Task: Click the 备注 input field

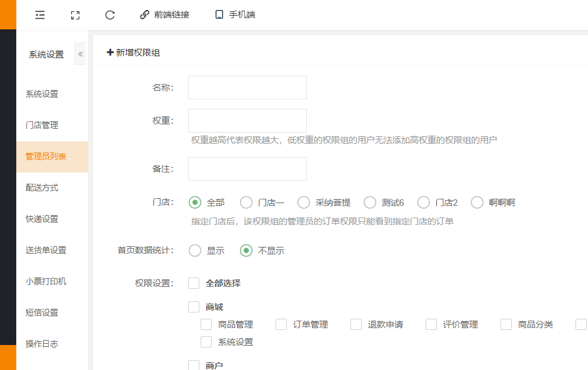Action: pyautogui.click(x=247, y=169)
